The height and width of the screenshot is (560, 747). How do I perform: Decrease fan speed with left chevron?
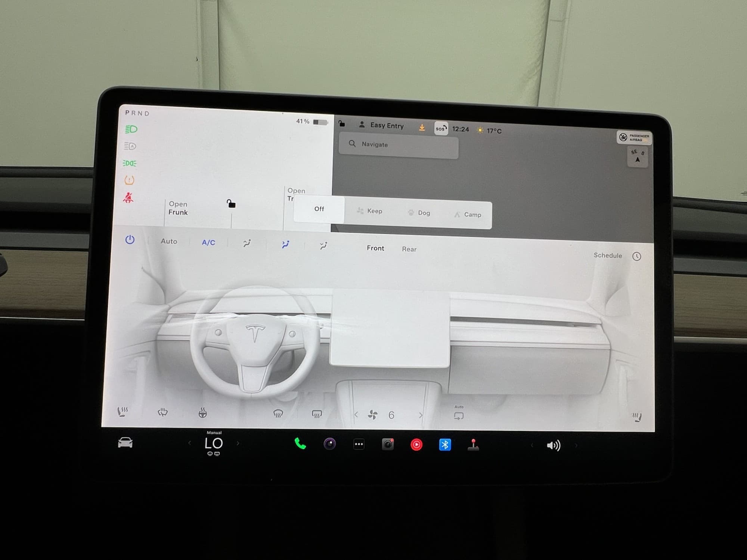click(356, 414)
